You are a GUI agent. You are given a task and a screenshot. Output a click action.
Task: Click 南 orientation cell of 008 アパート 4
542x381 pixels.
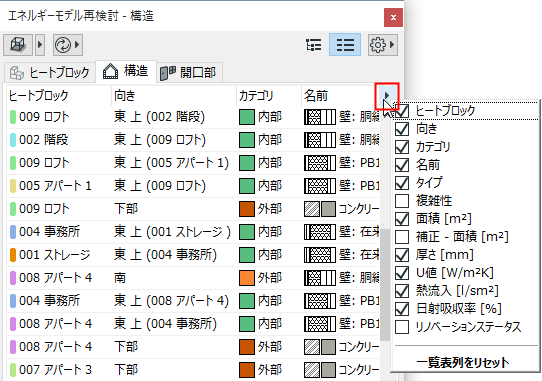point(120,278)
